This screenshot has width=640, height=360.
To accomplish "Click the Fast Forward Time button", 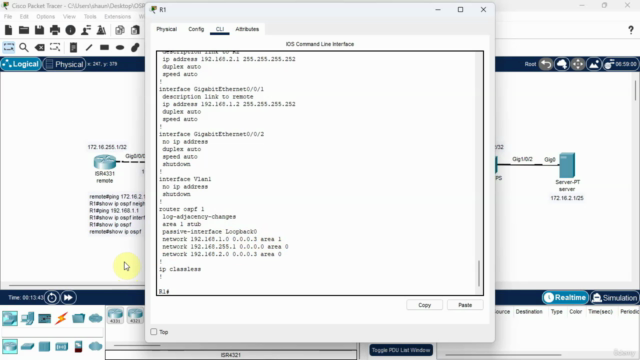I will point(68,298).
